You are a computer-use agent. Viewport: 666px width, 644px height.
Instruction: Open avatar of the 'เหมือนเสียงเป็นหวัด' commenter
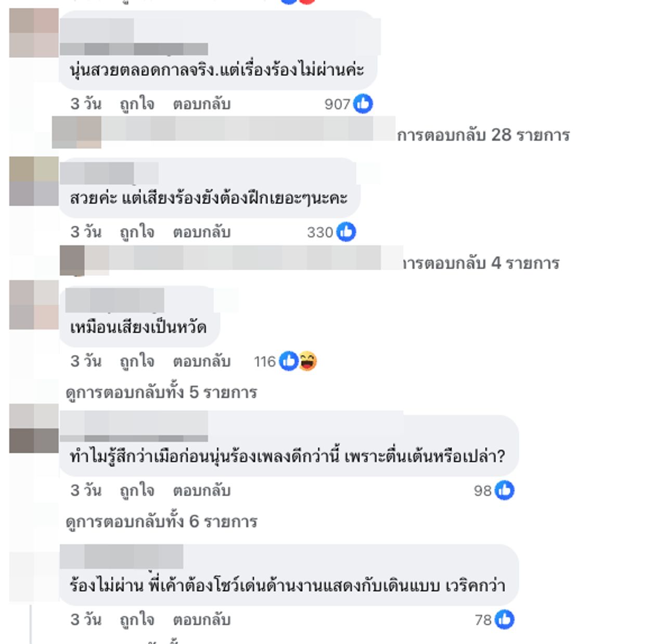tap(34, 305)
